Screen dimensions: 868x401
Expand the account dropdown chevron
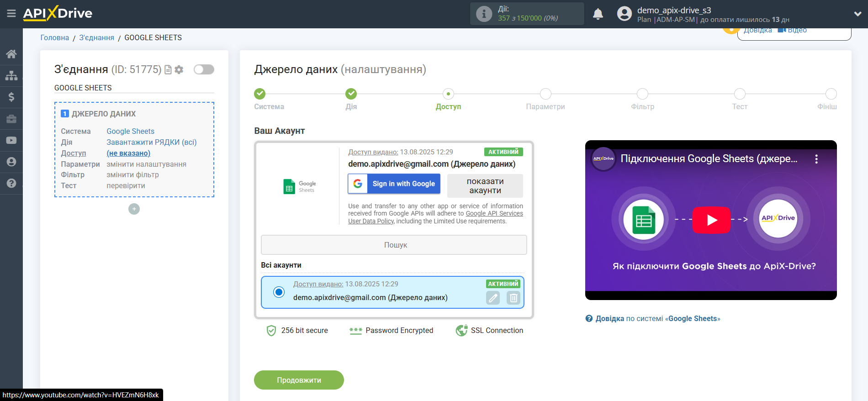tap(857, 14)
